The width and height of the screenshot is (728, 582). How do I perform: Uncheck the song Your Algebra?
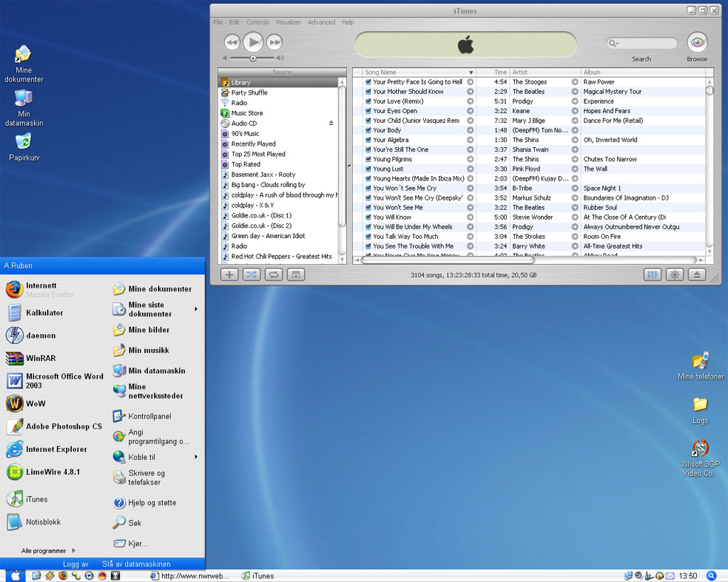pos(368,140)
